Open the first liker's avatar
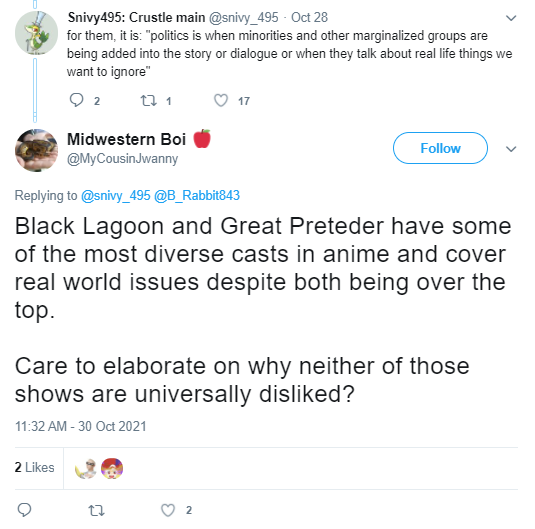 pos(85,468)
